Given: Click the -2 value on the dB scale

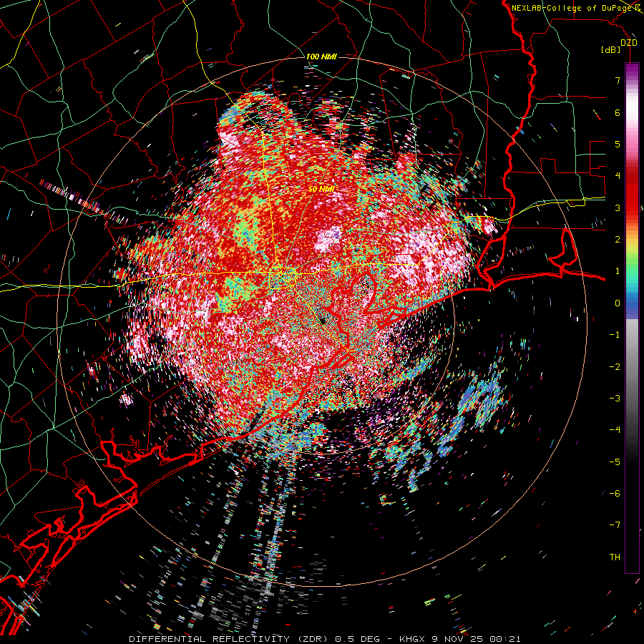Looking at the screenshot, I should pyautogui.click(x=615, y=367).
